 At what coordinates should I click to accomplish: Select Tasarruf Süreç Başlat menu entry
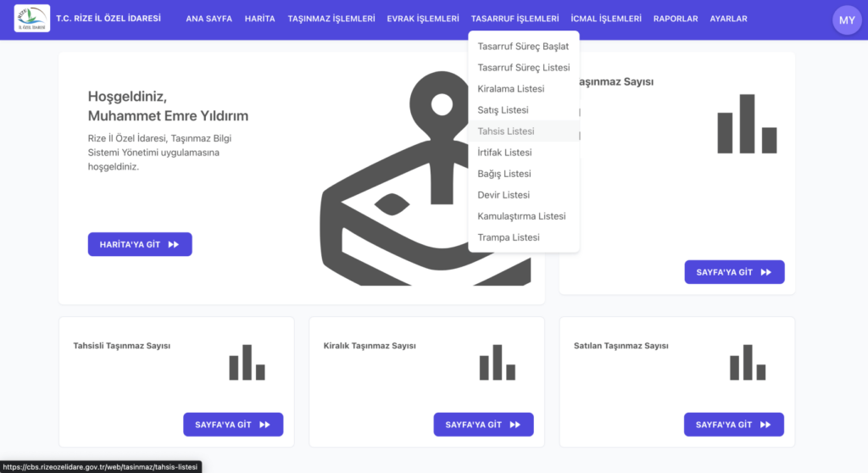pos(524,47)
